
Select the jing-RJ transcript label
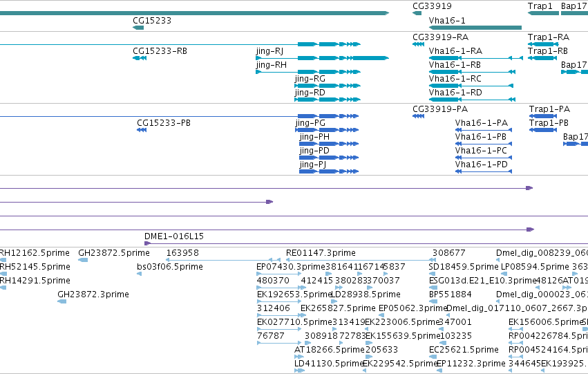(x=269, y=51)
